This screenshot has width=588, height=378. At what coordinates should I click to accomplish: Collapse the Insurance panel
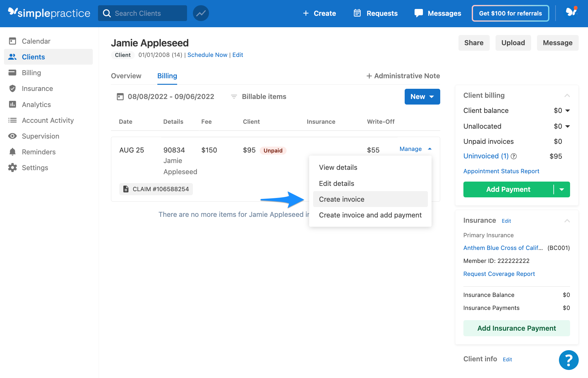pyautogui.click(x=567, y=221)
